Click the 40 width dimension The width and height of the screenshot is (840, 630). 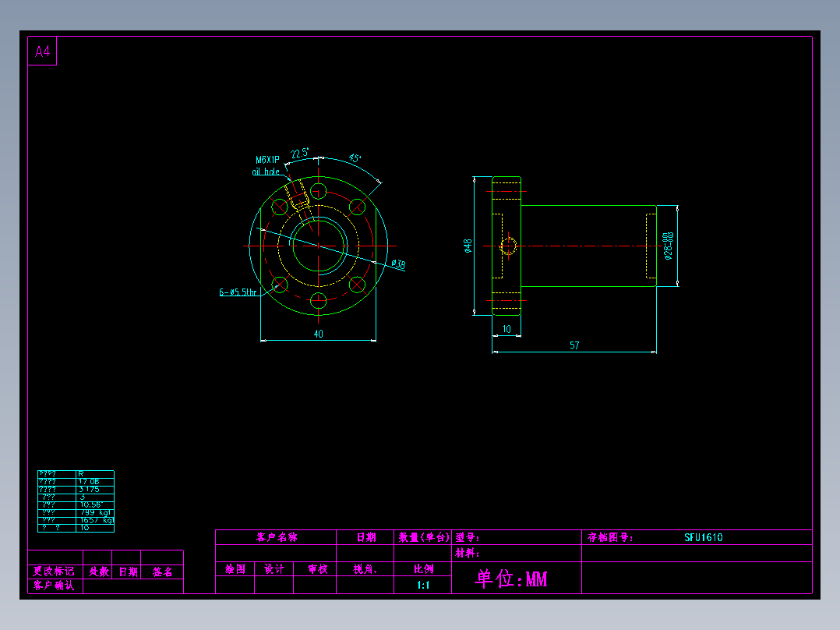pos(318,334)
